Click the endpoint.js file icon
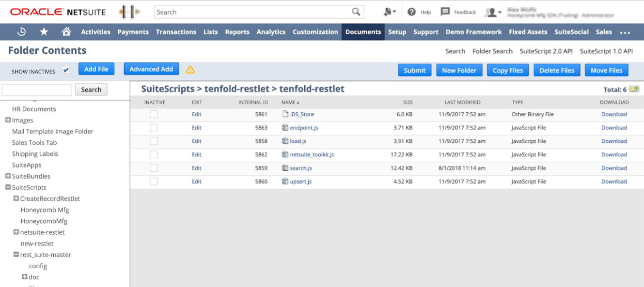This screenshot has height=287, width=644. [285, 128]
